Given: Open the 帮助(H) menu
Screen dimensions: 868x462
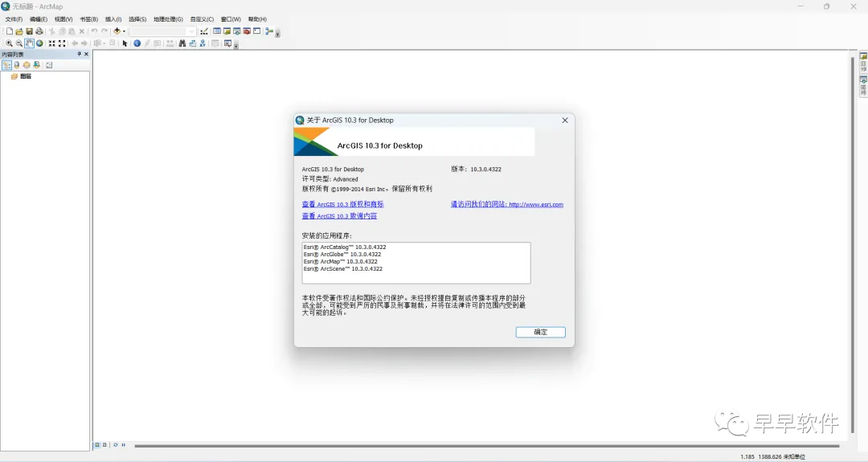Looking at the screenshot, I should (x=257, y=19).
